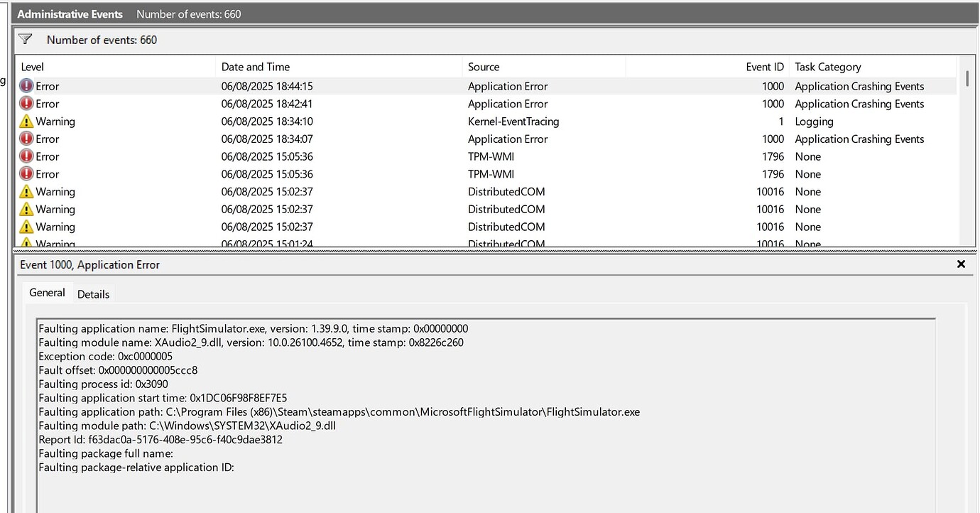980x513 pixels.
Task: Switch to the Details tab
Action: pos(93,293)
